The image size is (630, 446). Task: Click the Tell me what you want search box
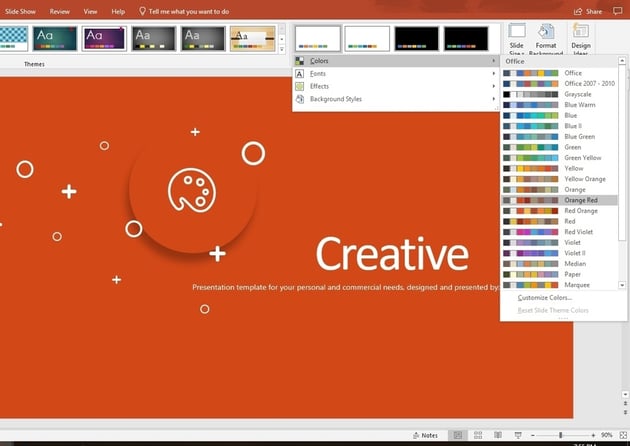195,11
